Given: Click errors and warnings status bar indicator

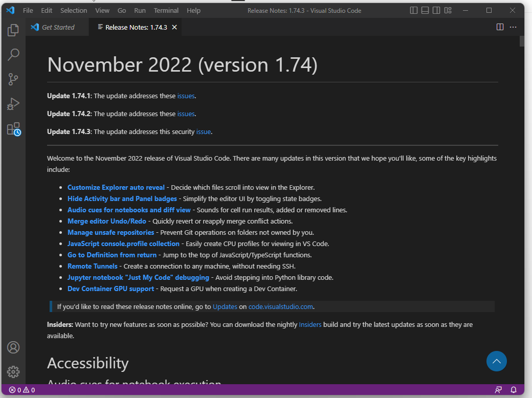Looking at the screenshot, I should point(21,390).
